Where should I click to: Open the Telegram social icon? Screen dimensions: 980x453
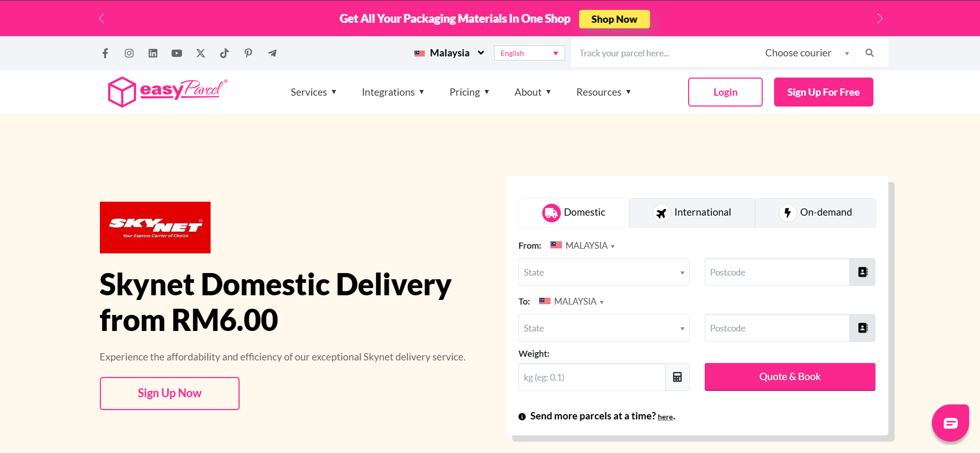point(272,53)
